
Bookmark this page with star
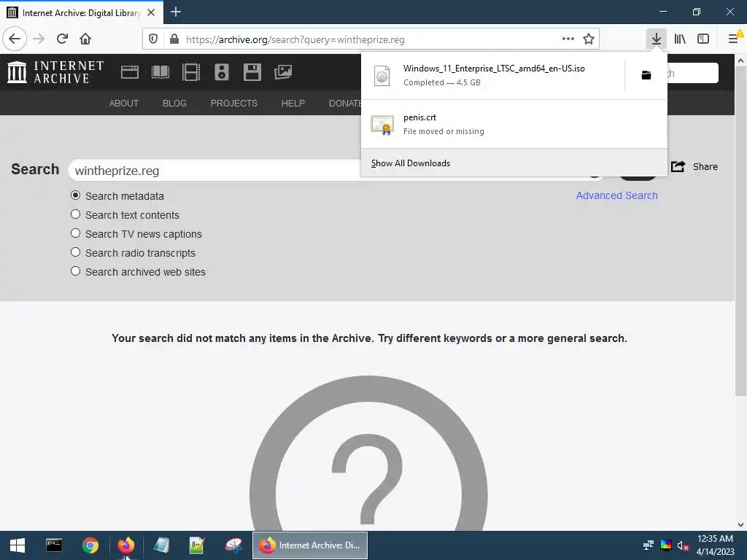[x=589, y=39]
